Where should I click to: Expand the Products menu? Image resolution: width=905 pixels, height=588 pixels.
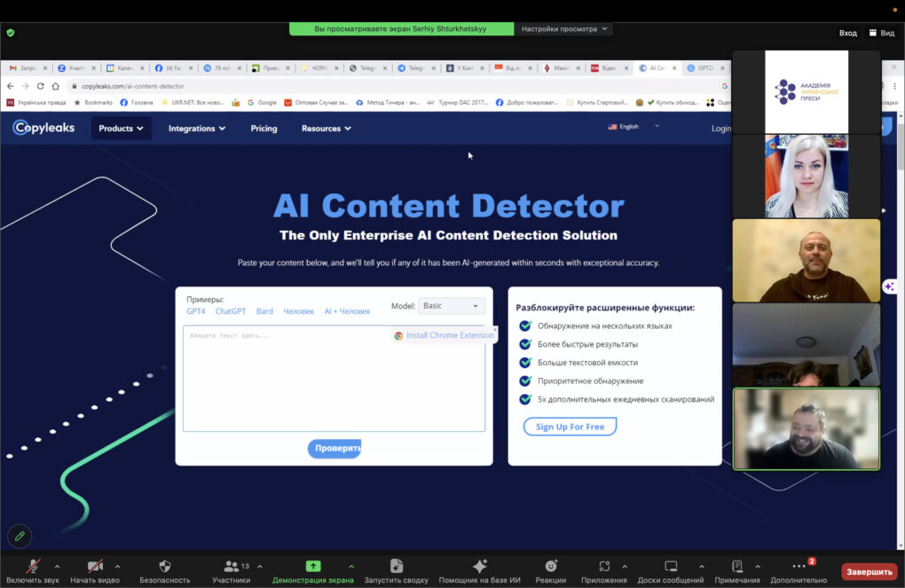[122, 128]
